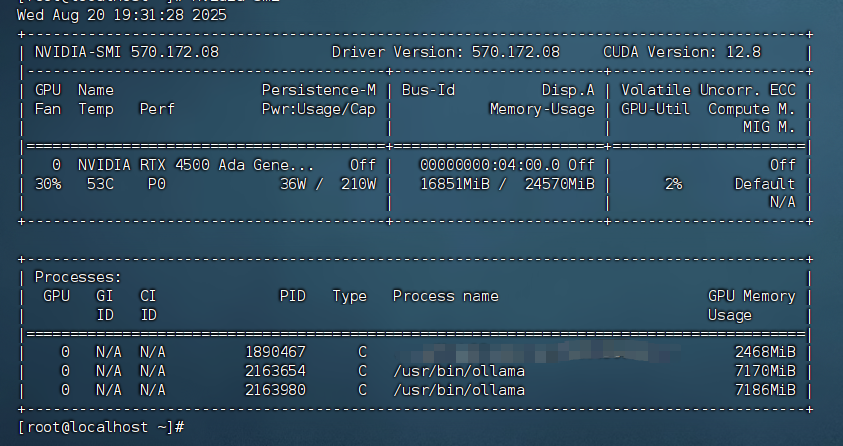The image size is (843, 446).
Task: Click the 'Persistence-M' column header
Action: click(x=319, y=90)
